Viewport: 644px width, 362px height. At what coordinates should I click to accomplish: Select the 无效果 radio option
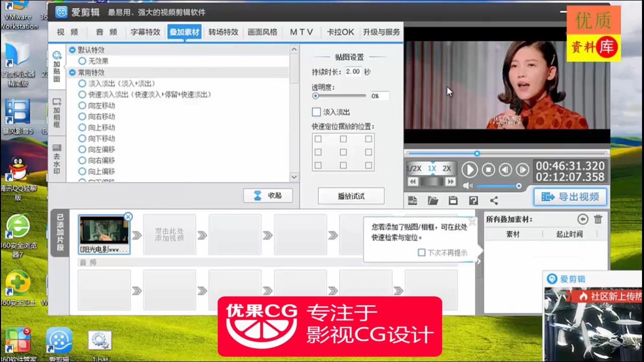pyautogui.click(x=82, y=61)
